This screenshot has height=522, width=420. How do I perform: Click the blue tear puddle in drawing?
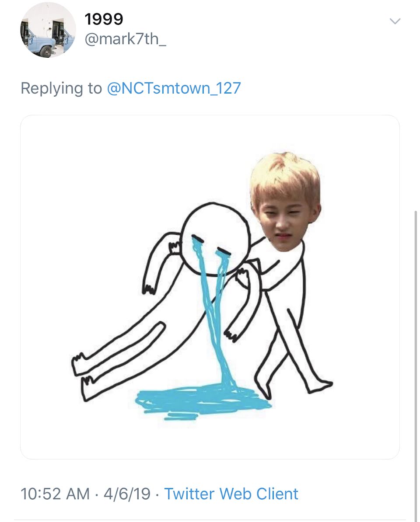coord(201,400)
